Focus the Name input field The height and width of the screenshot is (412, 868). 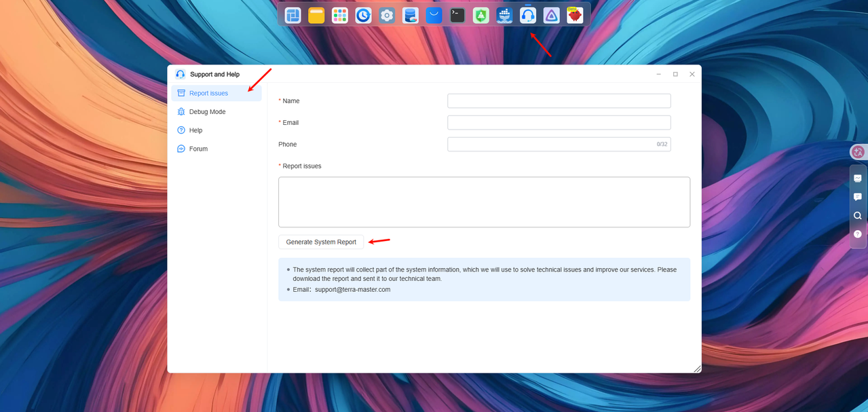coord(559,100)
